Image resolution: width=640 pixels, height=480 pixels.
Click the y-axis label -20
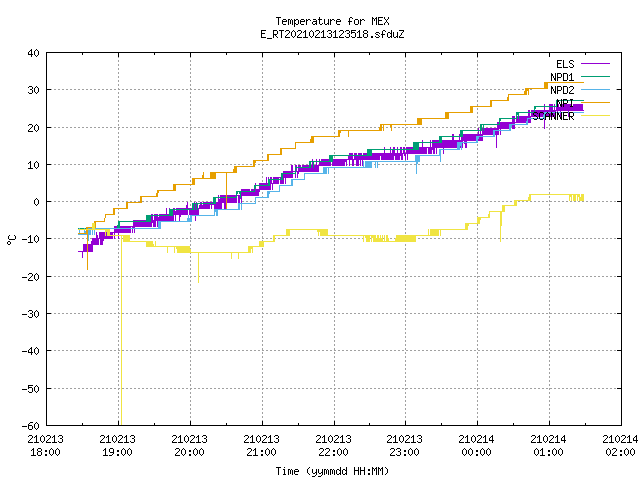tap(30, 276)
